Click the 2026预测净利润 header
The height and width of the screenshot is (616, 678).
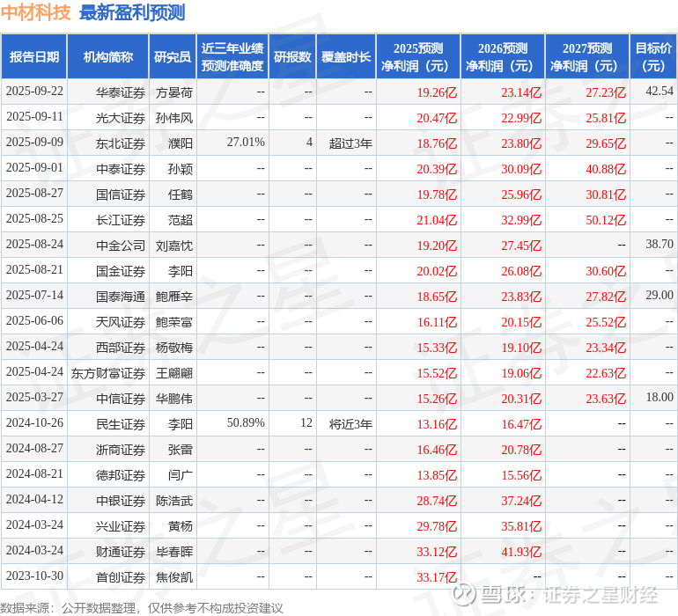503,57
